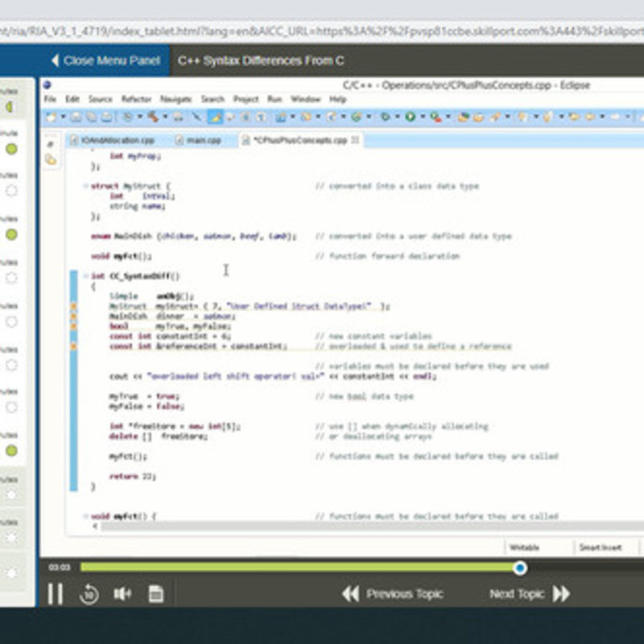Click the double-arrow after Next Topic
Viewport: 644px width, 644px height.
tap(561, 594)
